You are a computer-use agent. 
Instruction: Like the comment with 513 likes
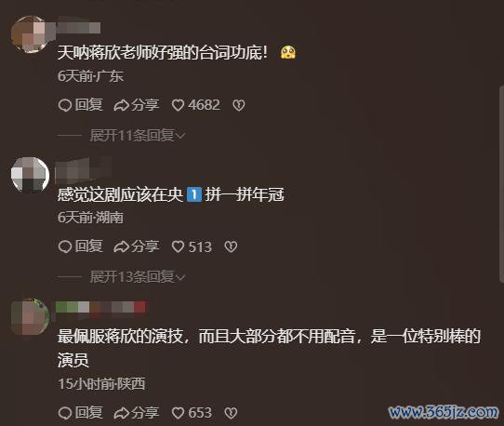click(192, 246)
